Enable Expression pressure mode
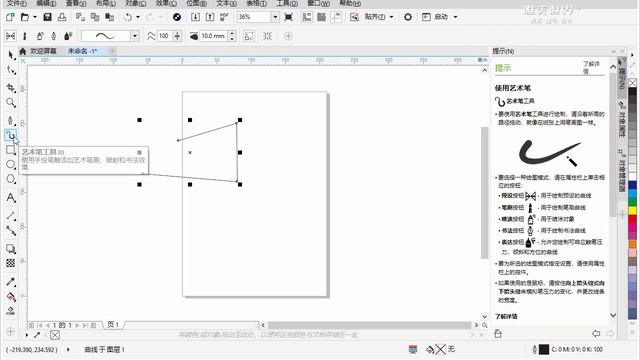Screen dimensions: 640x360 point(69,36)
